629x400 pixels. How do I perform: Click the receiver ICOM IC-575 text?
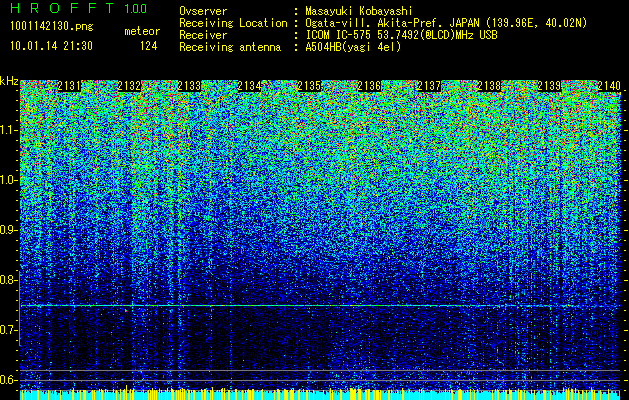pyautogui.click(x=401, y=35)
